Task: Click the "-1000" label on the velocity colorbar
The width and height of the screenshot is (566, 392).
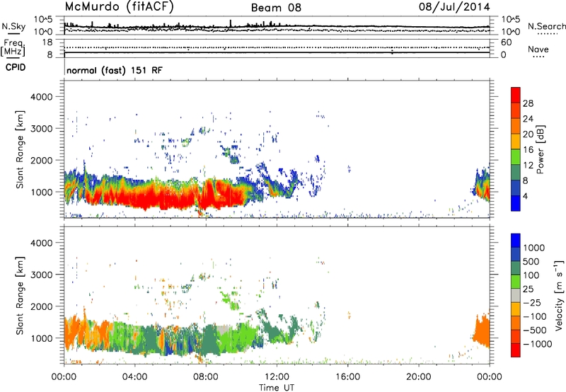Action: [537, 344]
